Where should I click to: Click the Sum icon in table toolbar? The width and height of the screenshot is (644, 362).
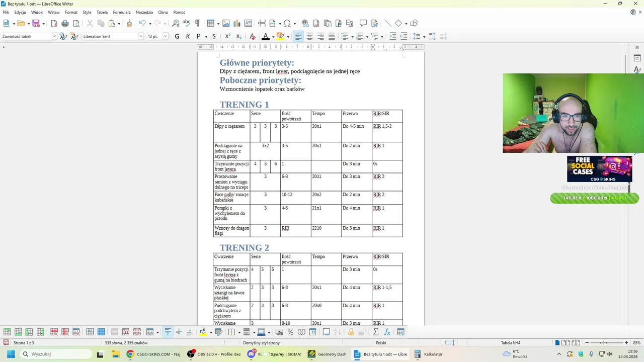coord(375,332)
